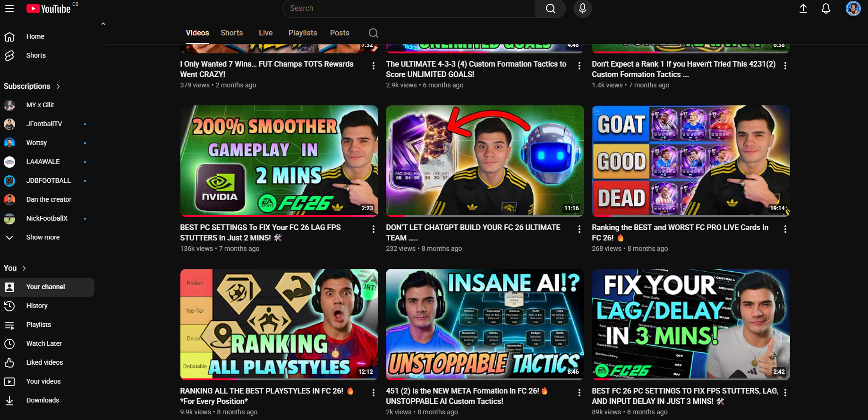Open JFootballTV subscription

(47, 124)
